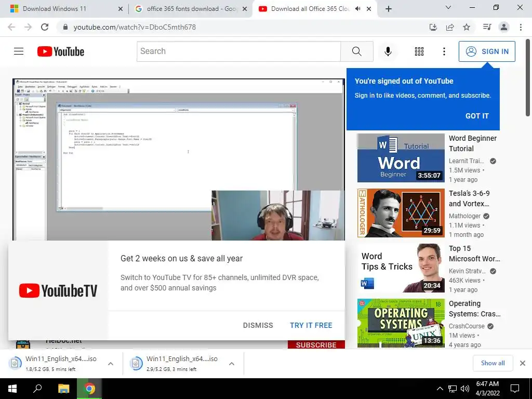The height and width of the screenshot is (399, 532).
Task: Select the Download all Office 365 YouTube tab
Action: tap(314, 9)
